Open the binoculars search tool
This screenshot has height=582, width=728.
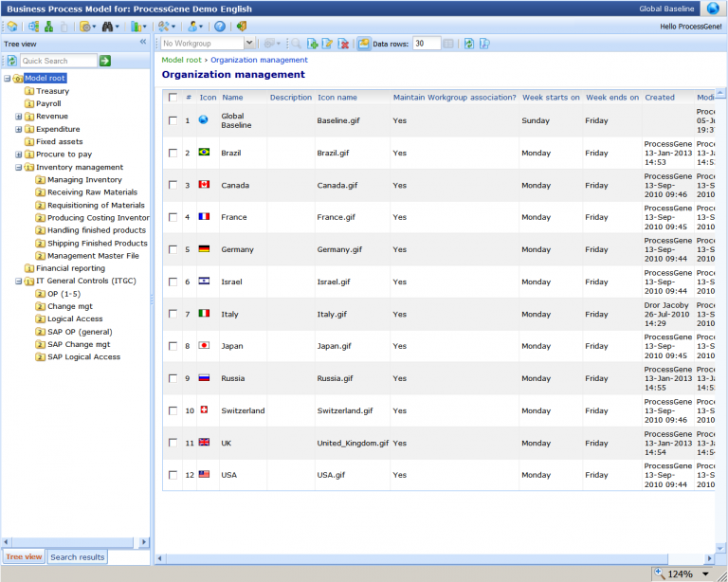[x=109, y=27]
